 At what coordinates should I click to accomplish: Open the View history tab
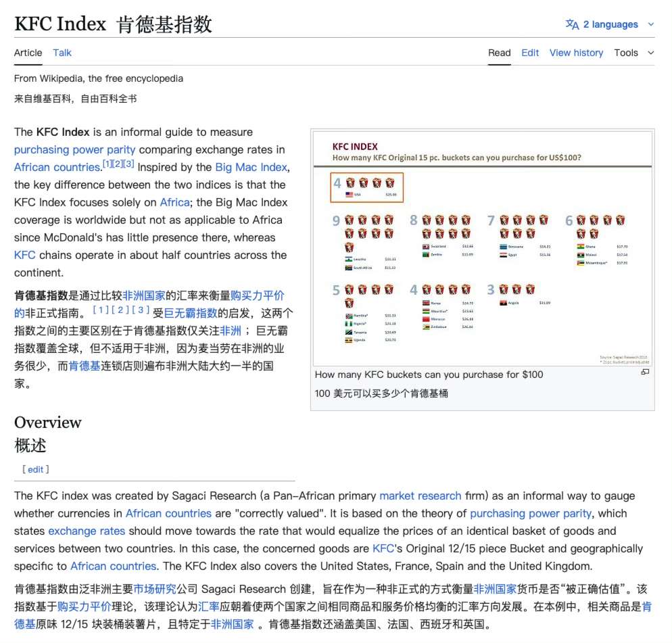click(x=577, y=53)
